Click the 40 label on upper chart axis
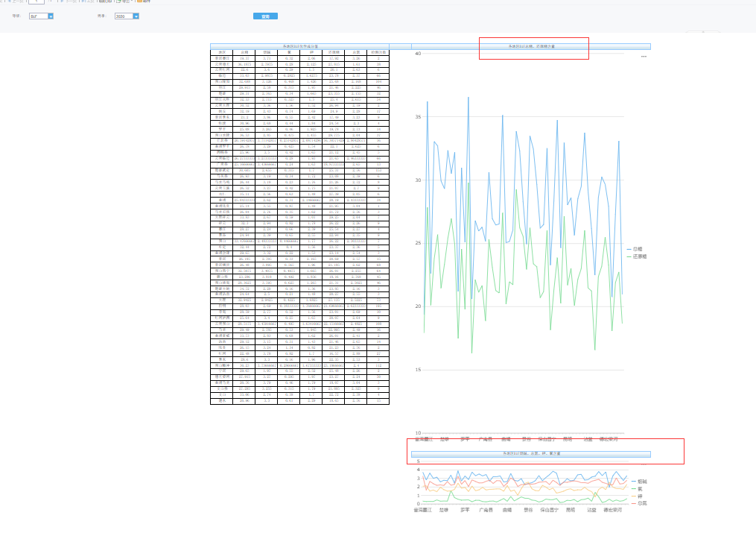This screenshot has height=536, width=756. [x=418, y=54]
